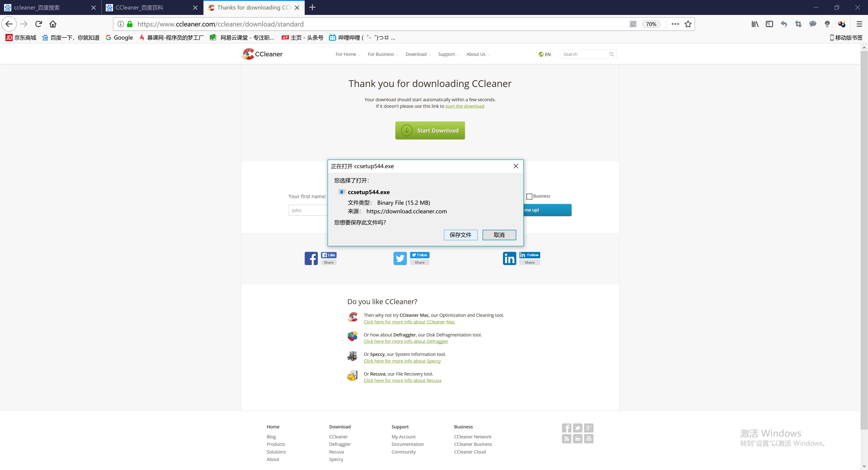Click the CCleaner logo in the header
868x470 pixels.
pyautogui.click(x=262, y=54)
